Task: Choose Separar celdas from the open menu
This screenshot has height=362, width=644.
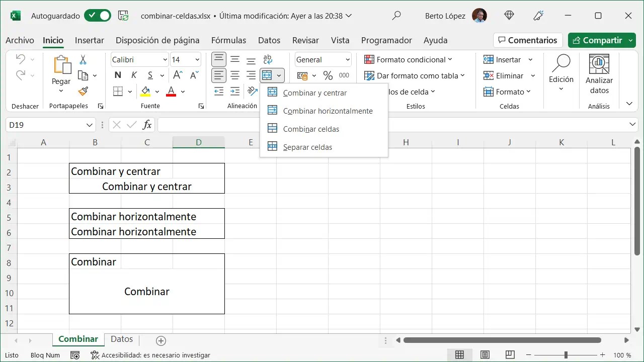Action: pos(308,147)
